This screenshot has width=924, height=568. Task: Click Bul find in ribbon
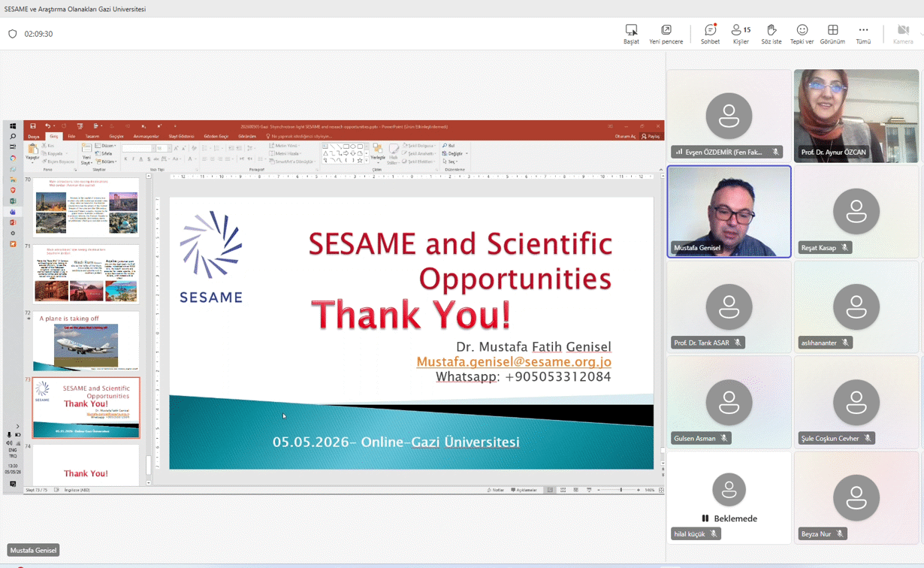pos(449,146)
